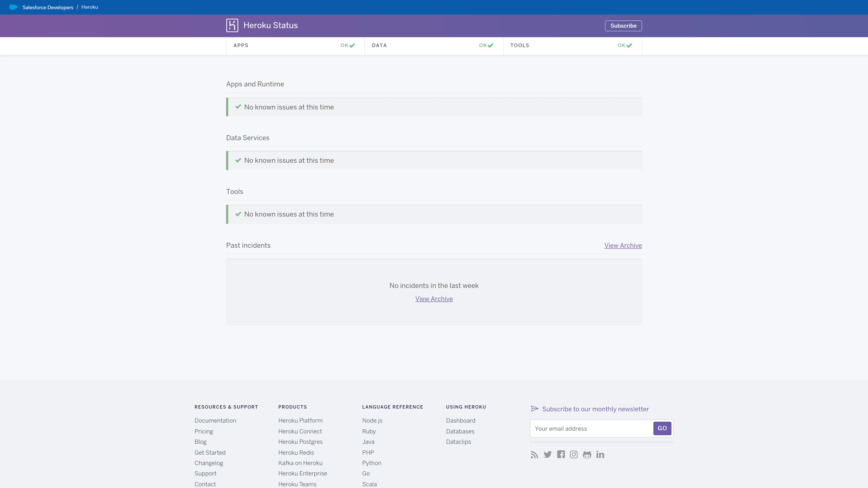Screen dimensions: 868x488
Task: Open the Documentation link in footer
Action: click(x=215, y=420)
